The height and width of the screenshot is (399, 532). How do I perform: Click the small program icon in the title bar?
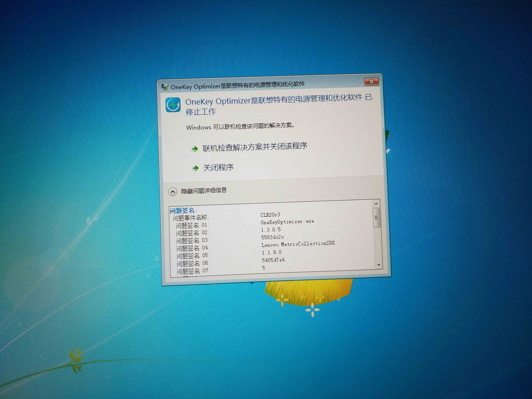[165, 87]
